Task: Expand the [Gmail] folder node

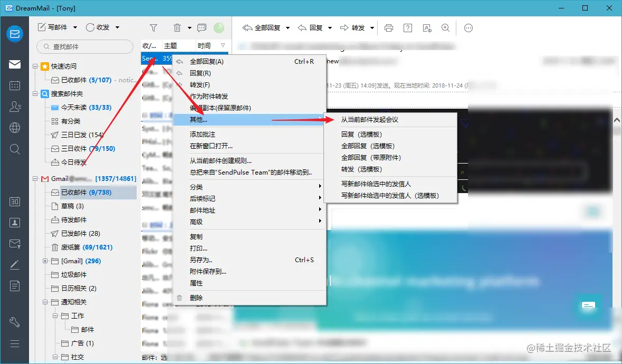Action: point(45,261)
